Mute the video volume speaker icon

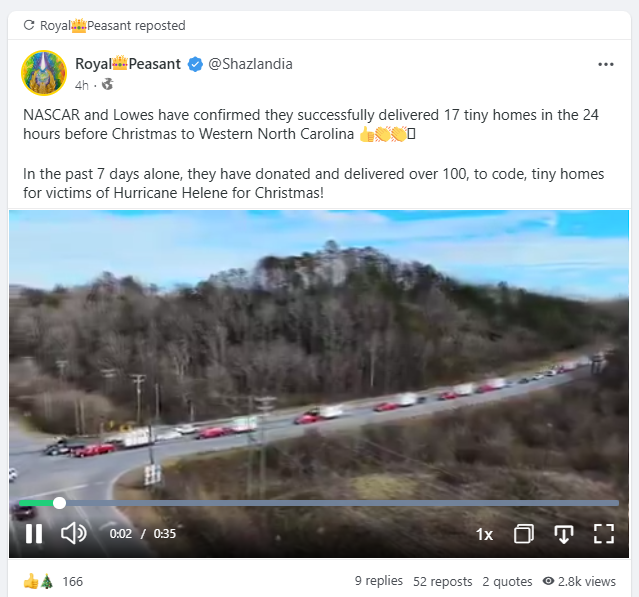pos(74,533)
